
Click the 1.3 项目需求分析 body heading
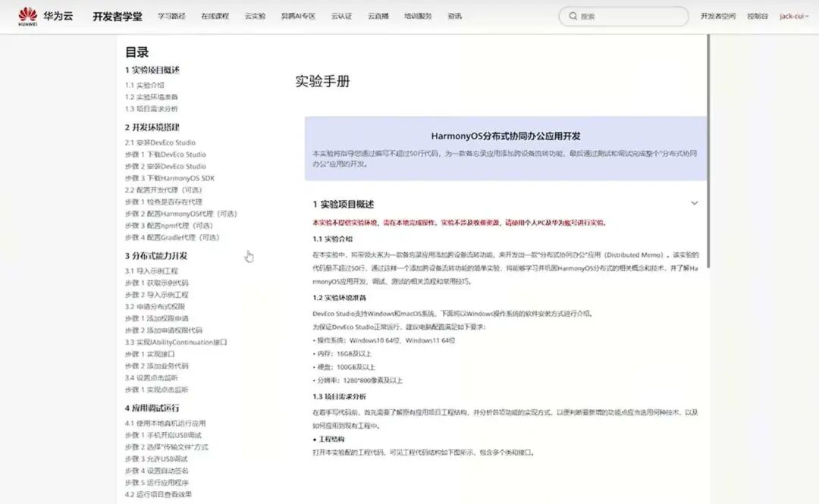coord(340,397)
